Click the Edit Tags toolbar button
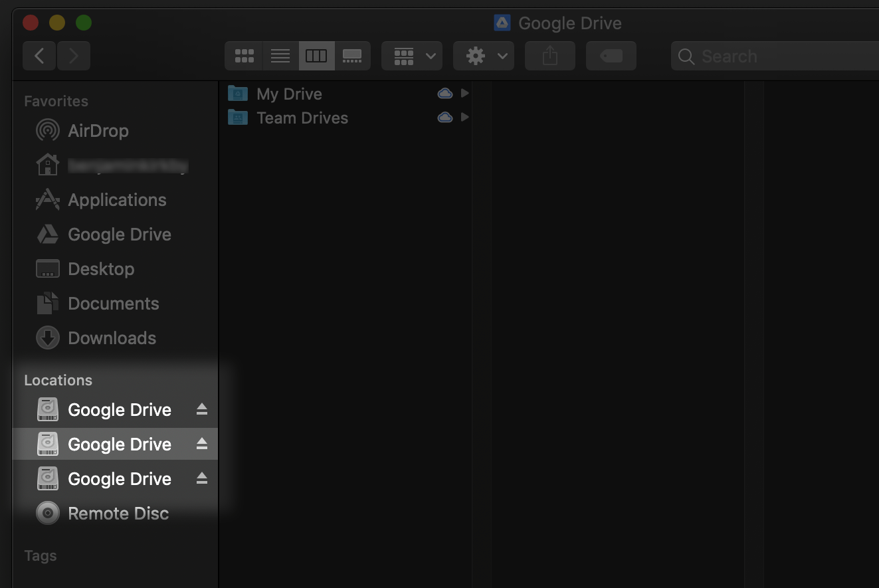879x588 pixels. pos(611,56)
